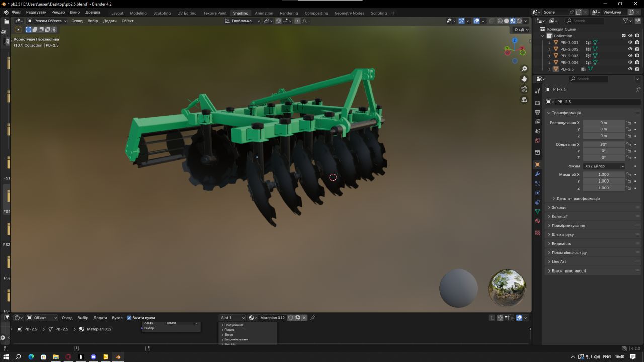The image size is (644, 362).
Task: Open the Файл menu
Action: (x=17, y=12)
